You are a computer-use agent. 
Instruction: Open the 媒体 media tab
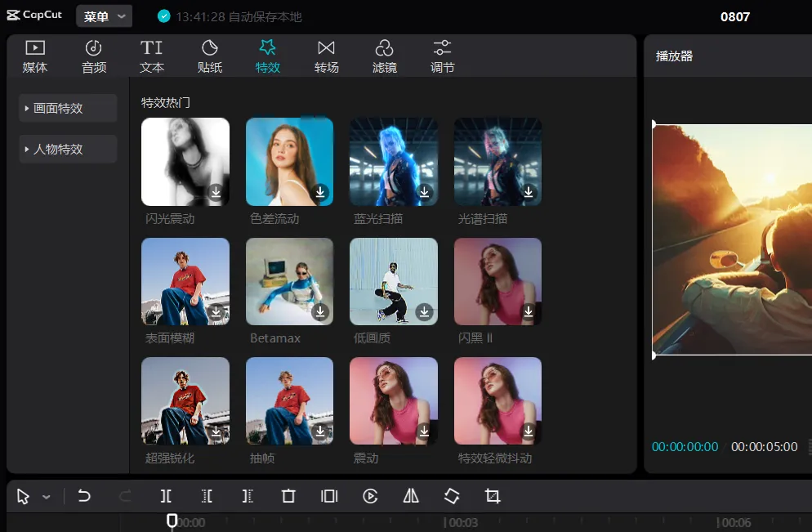(x=34, y=56)
